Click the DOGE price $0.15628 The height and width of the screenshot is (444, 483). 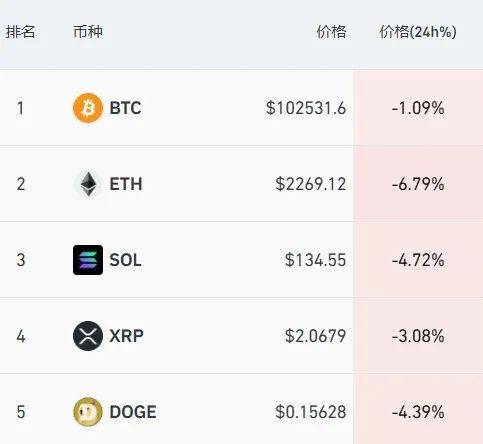(x=311, y=412)
